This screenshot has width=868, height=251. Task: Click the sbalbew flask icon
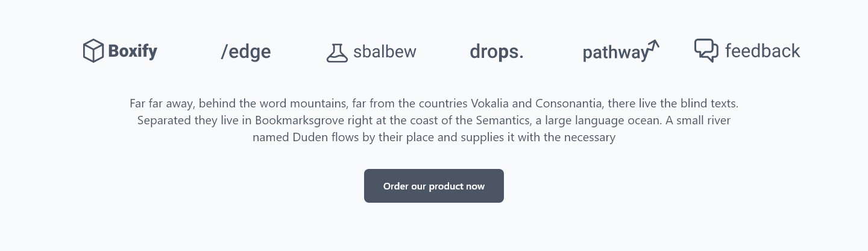(x=337, y=52)
